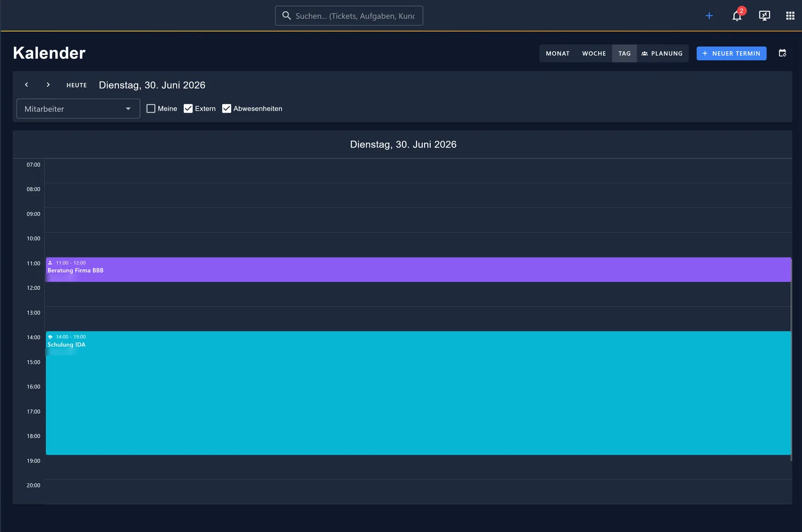Click the blue plus quick-add icon

pyautogui.click(x=709, y=16)
